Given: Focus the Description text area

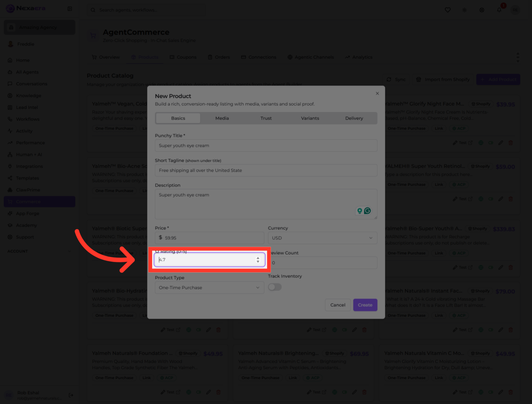Looking at the screenshot, I should (266, 204).
